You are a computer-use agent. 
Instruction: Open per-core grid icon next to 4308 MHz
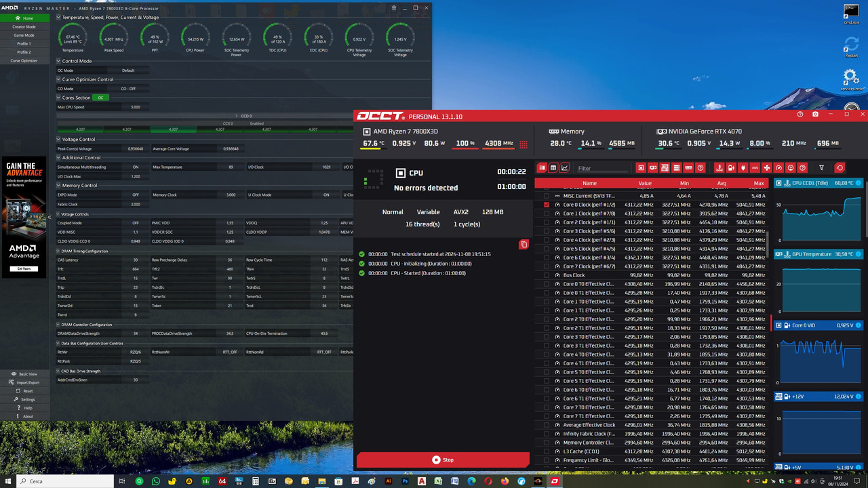524,144
